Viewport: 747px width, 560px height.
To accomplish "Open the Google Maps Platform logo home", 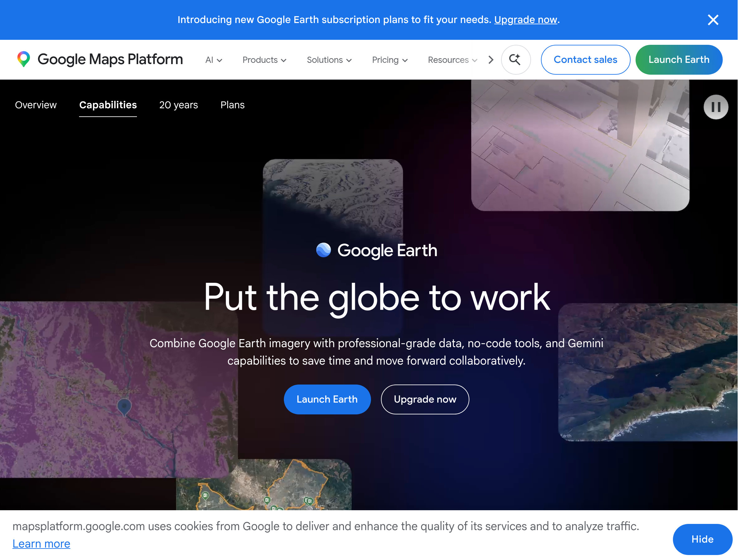I will pyautogui.click(x=100, y=59).
